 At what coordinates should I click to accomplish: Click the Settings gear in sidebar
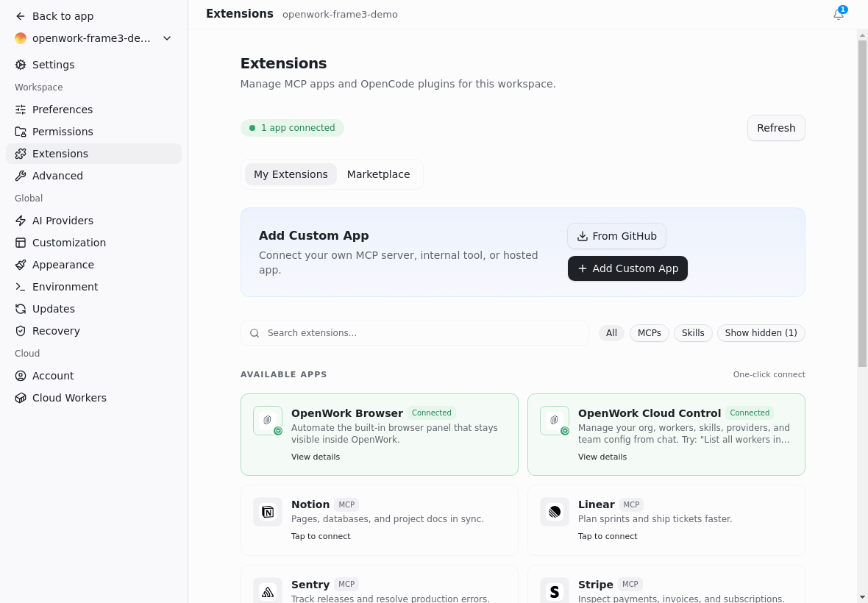click(x=21, y=65)
